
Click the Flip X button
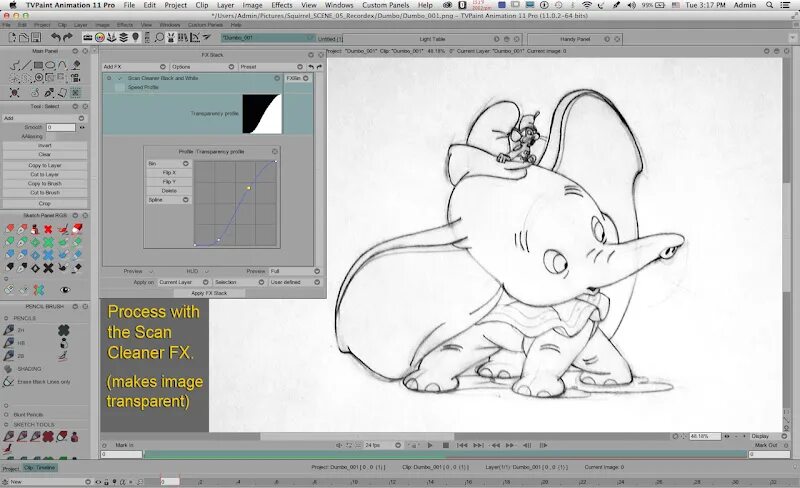(168, 173)
